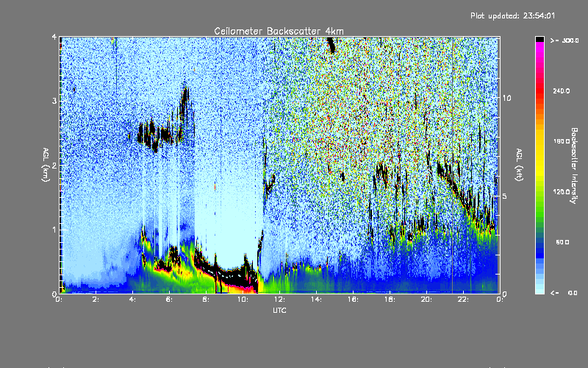Click the '4:' hour tick label

(x=133, y=300)
